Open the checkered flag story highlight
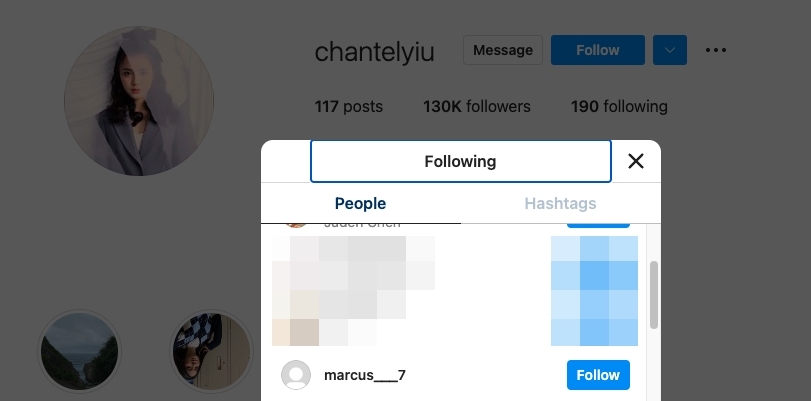 click(212, 352)
